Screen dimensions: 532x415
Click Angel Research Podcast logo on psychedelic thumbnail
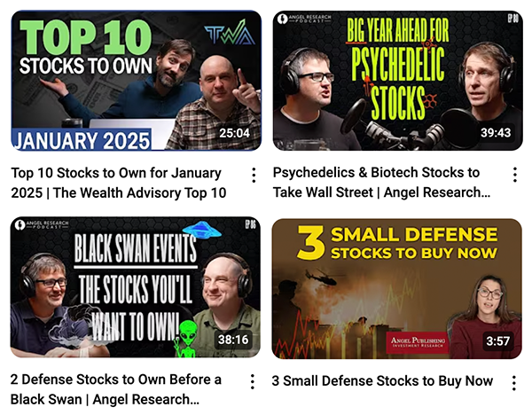(304, 19)
